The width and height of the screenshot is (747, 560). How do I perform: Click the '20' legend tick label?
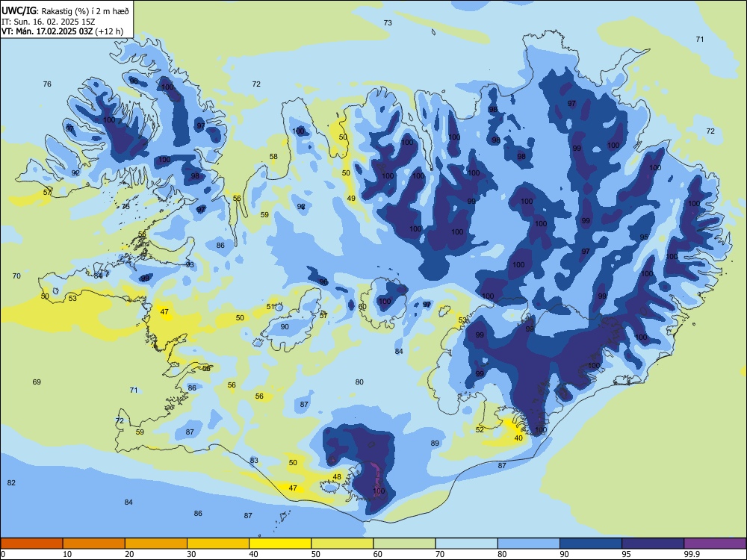click(x=129, y=554)
